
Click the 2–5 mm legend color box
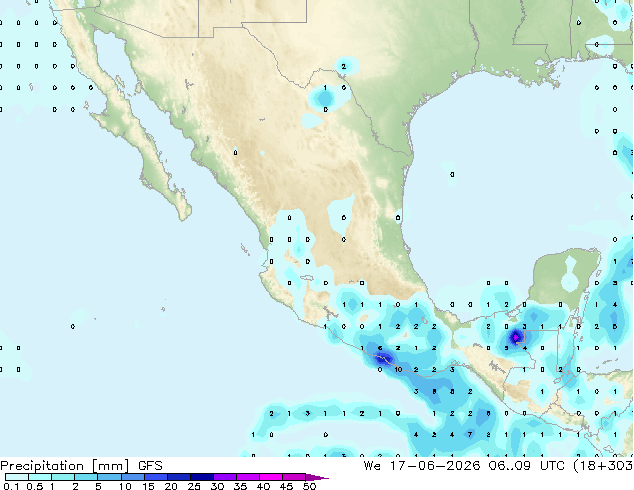pos(86,477)
